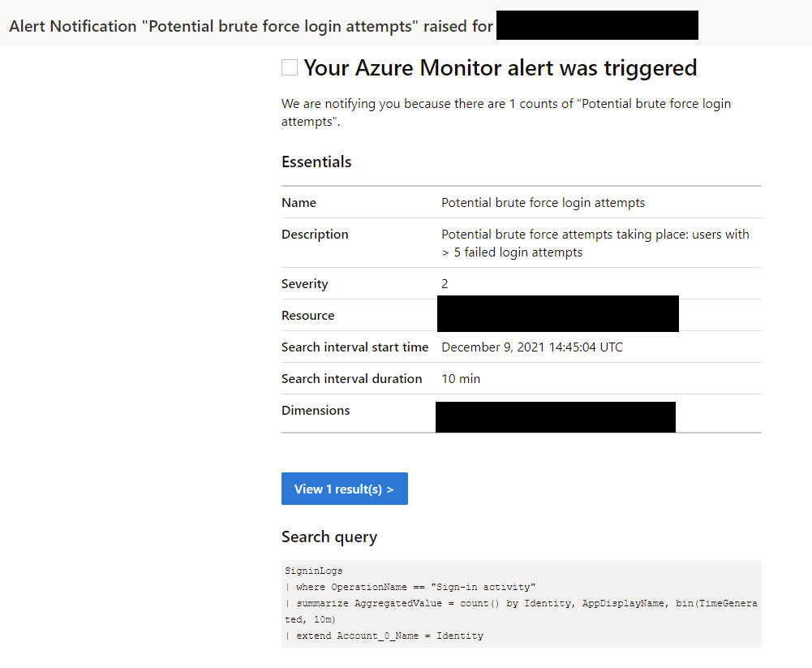Select the 'SigninLogs' line in the query
The width and height of the screenshot is (812, 668).
point(314,571)
